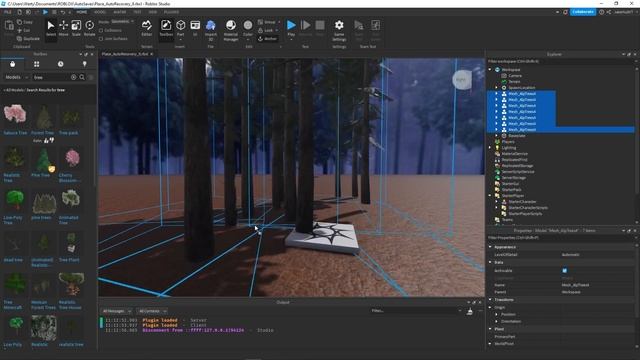Open the UI insert tool
Viewport: 640px width, 360px height.
coord(195,28)
